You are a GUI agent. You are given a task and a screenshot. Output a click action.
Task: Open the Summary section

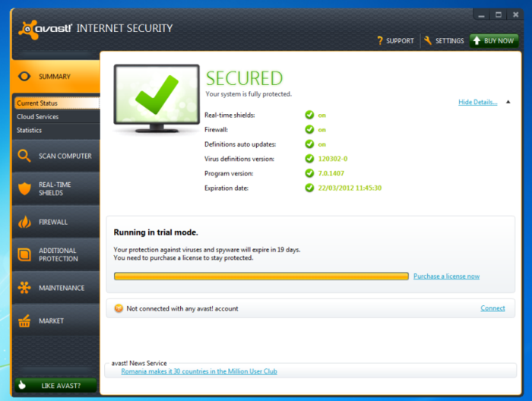55,77
